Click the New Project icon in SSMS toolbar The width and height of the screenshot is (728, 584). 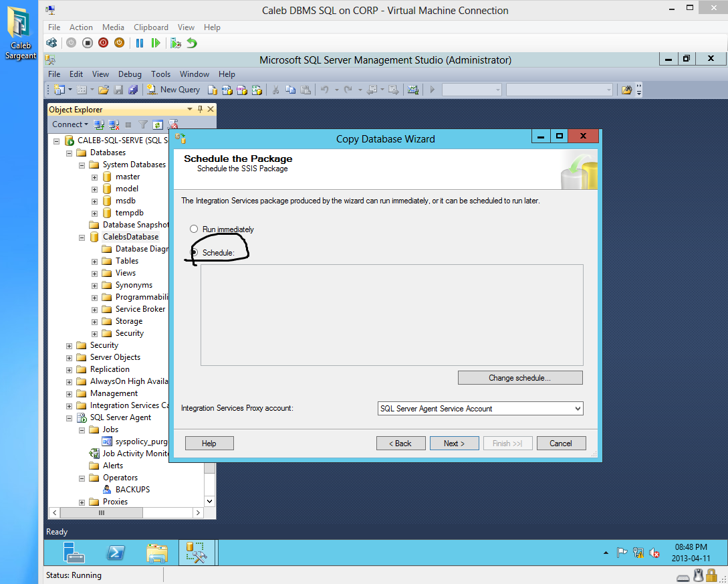pyautogui.click(x=59, y=90)
